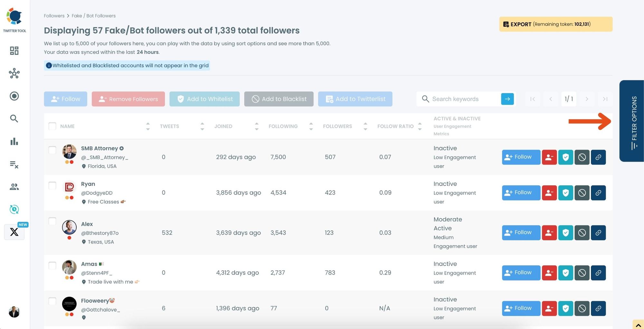Sort the FOLLOWERS column ascending
Viewport: 644px width, 329px height.
coord(365,124)
